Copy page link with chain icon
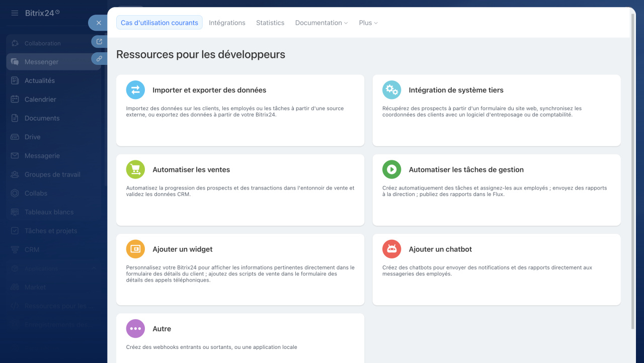644x363 pixels. (x=99, y=59)
